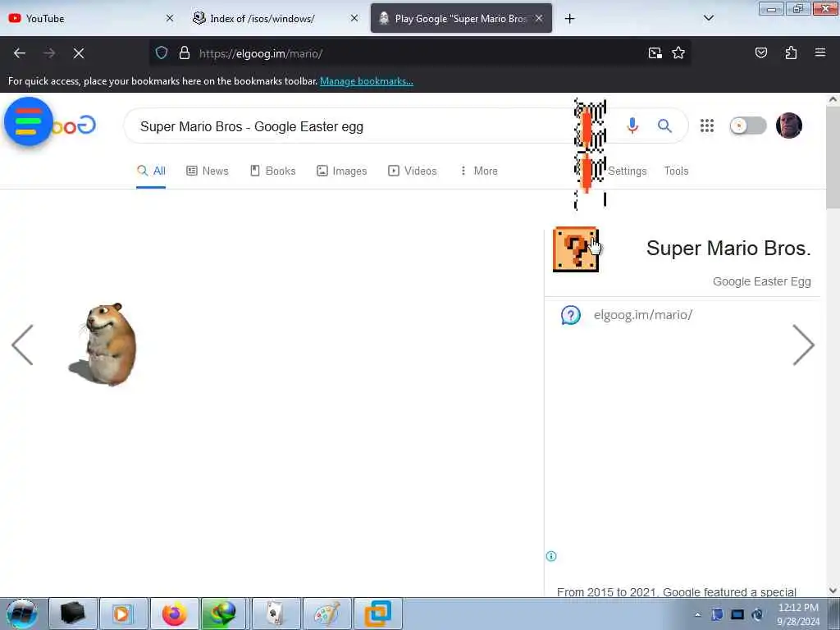Click the site security padlock icon
The width and height of the screenshot is (840, 630).
click(x=185, y=53)
